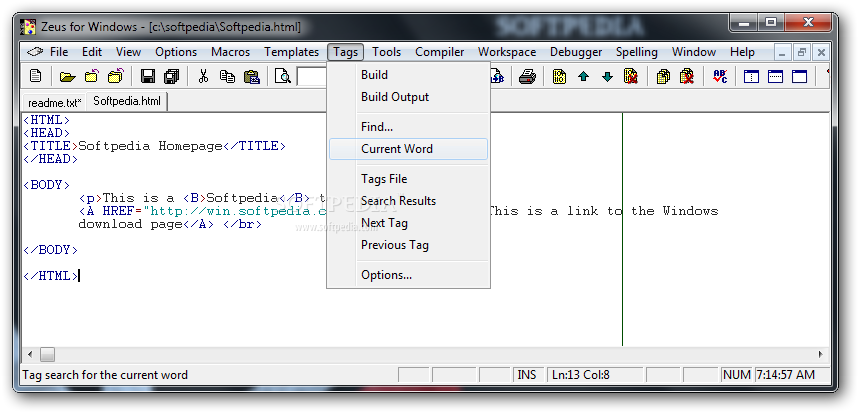Image resolution: width=859 pixels, height=413 pixels.
Task: Open the Spelling menu
Action: tap(637, 52)
